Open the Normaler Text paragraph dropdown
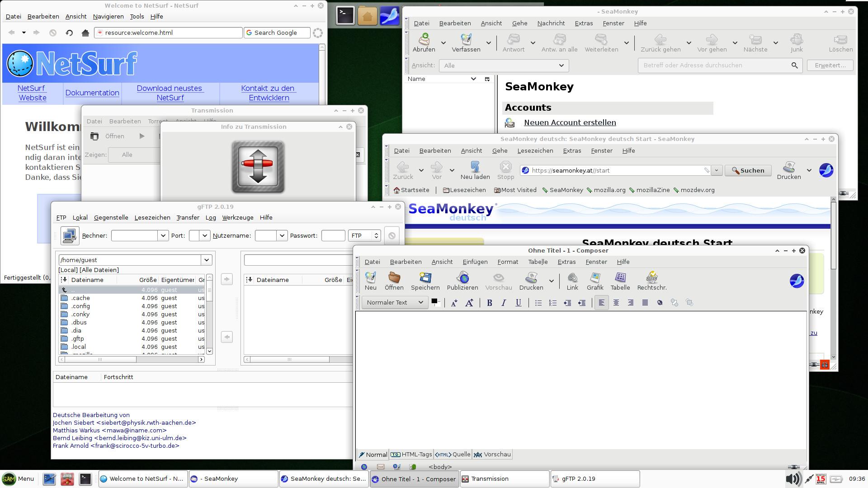 click(x=395, y=302)
